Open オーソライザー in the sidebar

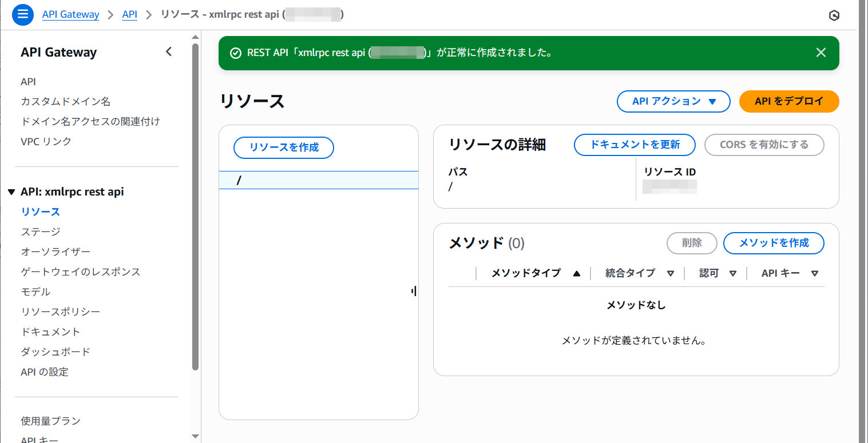coord(56,252)
